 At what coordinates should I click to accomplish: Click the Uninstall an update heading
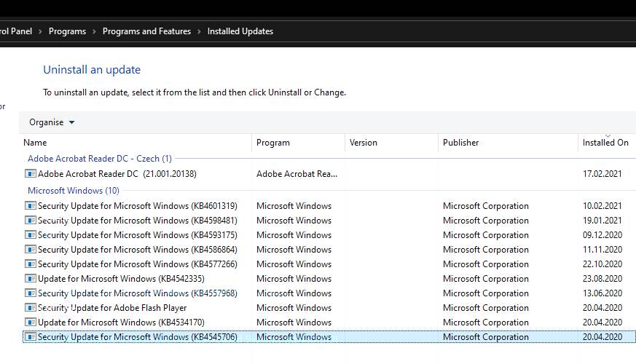tap(92, 70)
